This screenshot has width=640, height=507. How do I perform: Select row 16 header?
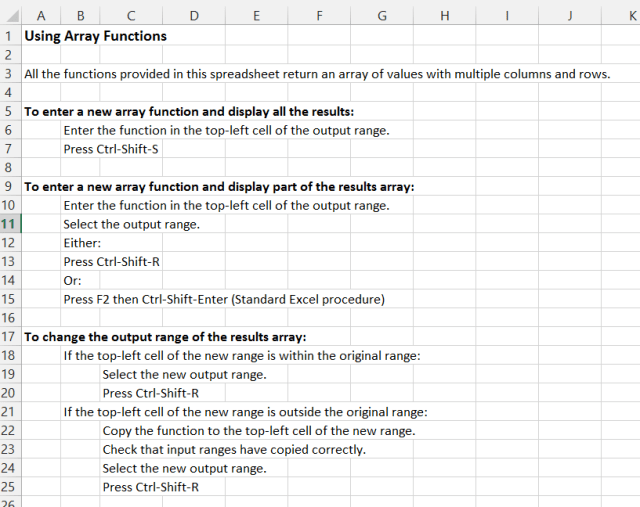10,317
